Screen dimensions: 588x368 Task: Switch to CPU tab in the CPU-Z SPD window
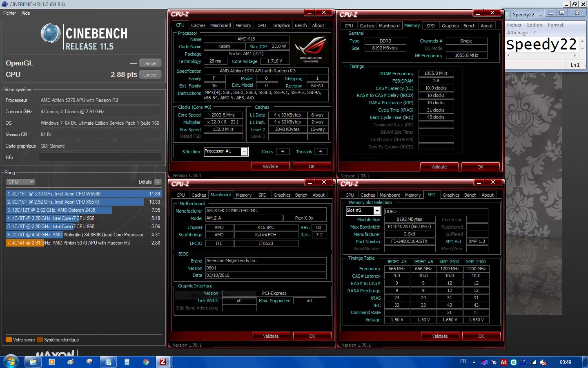click(350, 195)
